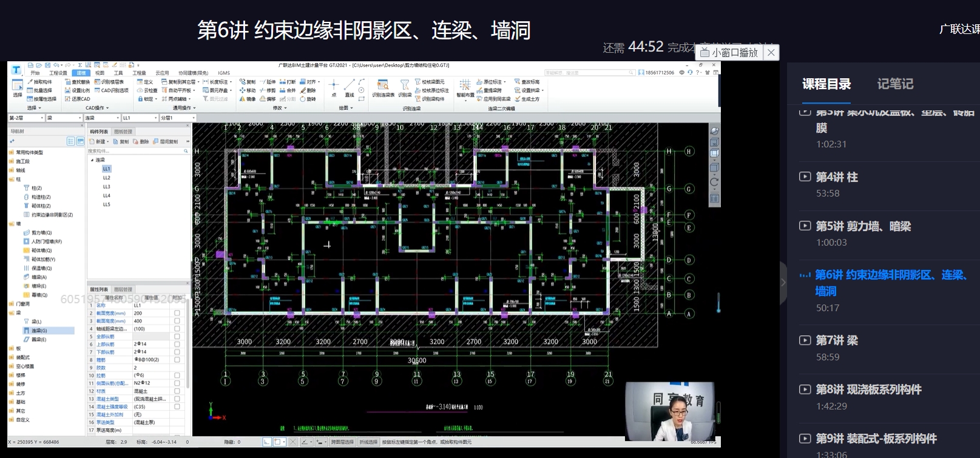Open lesson 第4讲 柱

click(837, 177)
